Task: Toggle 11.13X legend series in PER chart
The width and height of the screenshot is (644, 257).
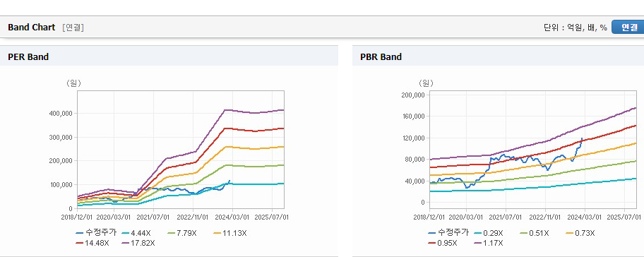Action: point(230,233)
